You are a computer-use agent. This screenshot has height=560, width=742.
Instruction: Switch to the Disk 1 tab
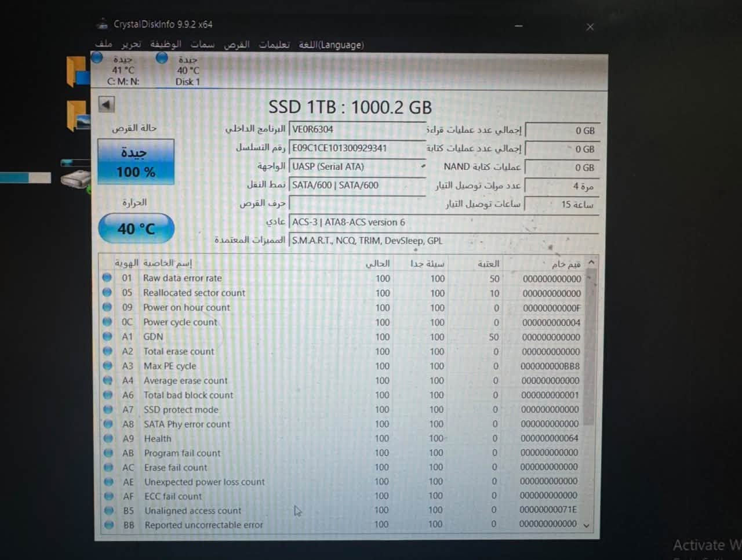[x=187, y=70]
